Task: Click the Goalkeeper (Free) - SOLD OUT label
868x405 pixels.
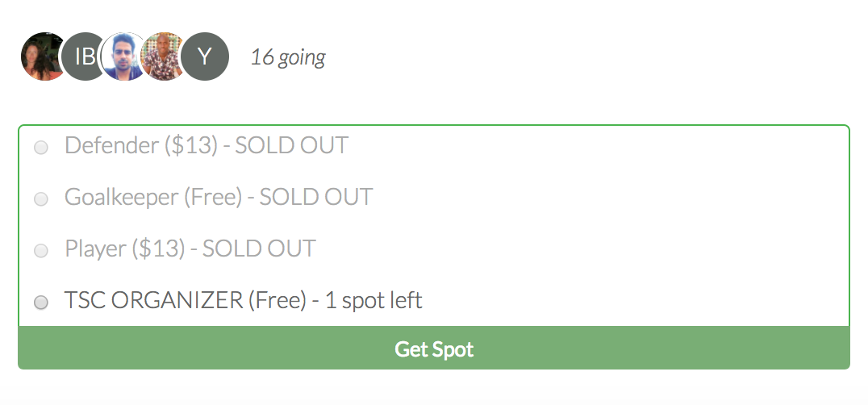Action: (218, 197)
